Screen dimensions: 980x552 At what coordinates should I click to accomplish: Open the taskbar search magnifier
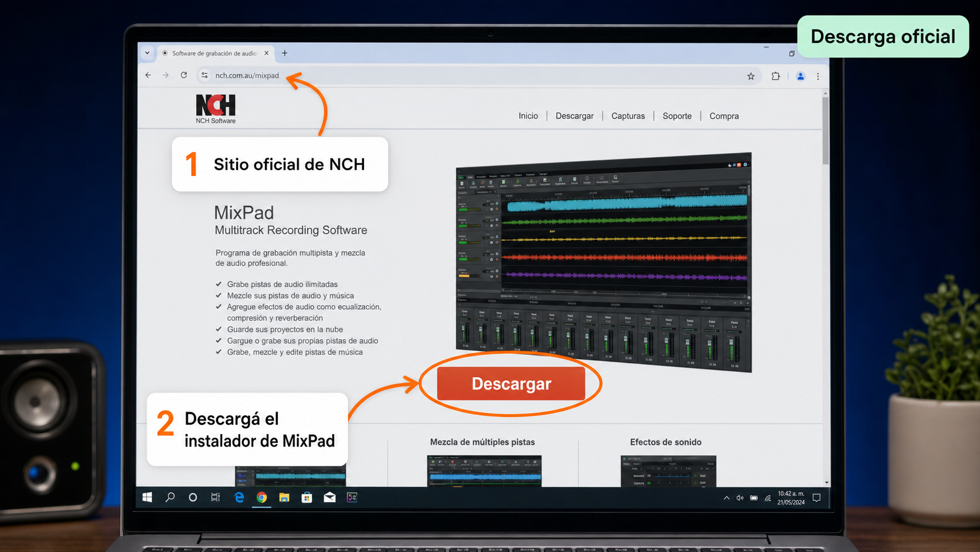click(170, 497)
